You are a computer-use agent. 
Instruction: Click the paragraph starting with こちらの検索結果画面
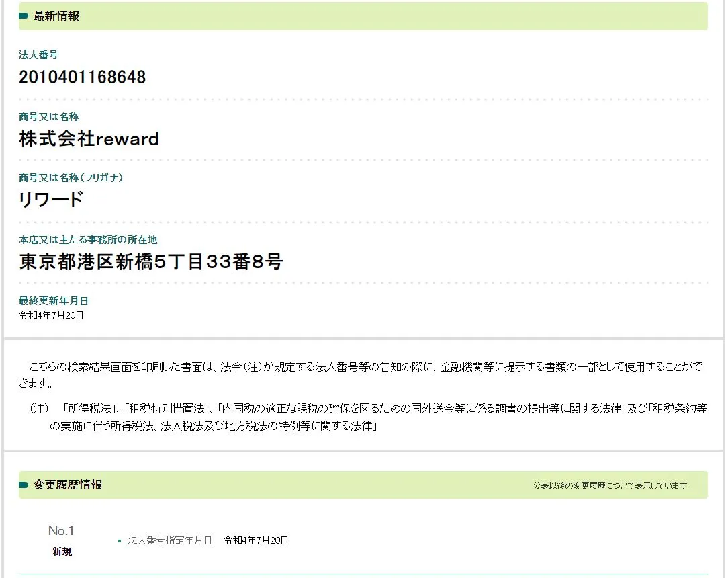pos(363,374)
